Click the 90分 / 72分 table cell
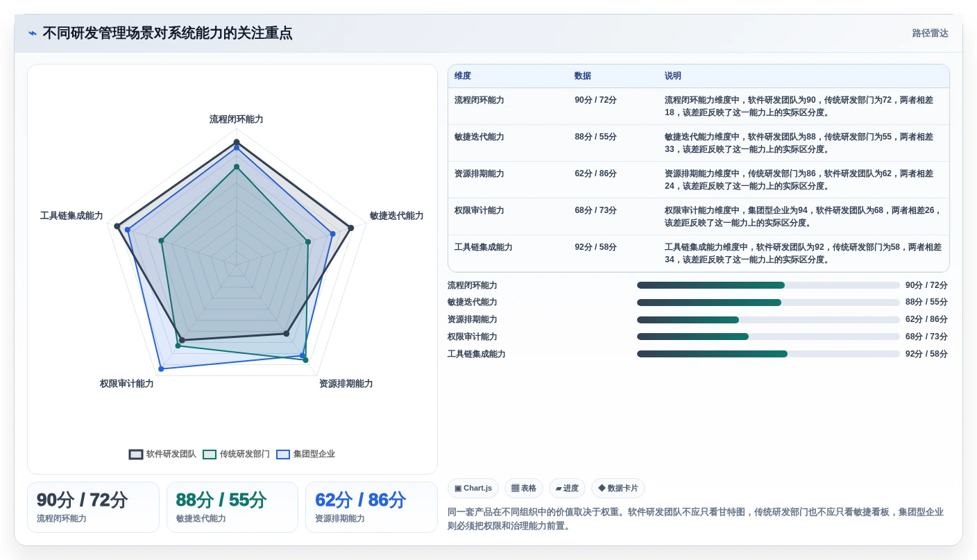Viewport: 977px width, 560px height. point(595,100)
